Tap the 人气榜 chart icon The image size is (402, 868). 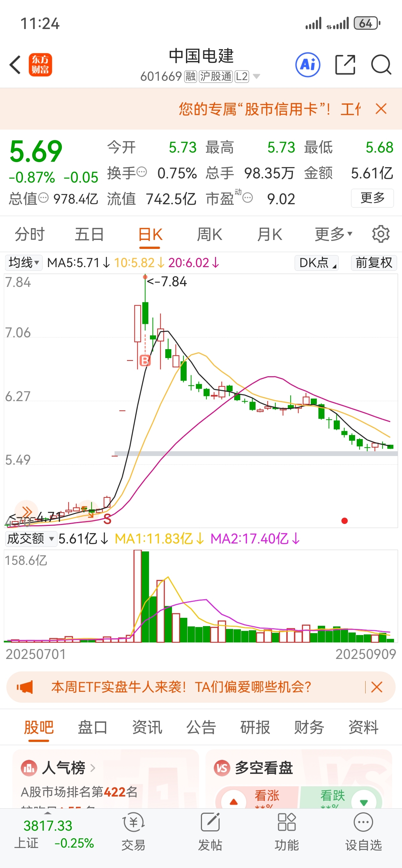pyautogui.click(x=29, y=768)
